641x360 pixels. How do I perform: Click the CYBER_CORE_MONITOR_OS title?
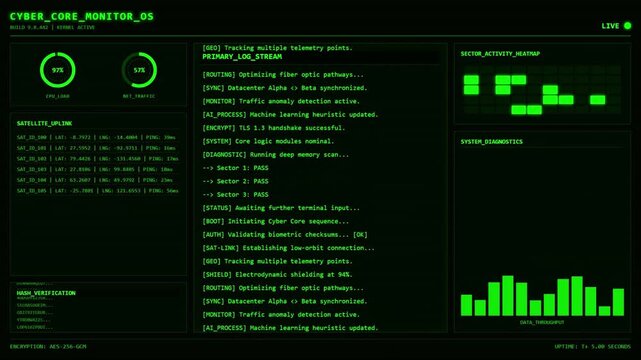tap(82, 16)
